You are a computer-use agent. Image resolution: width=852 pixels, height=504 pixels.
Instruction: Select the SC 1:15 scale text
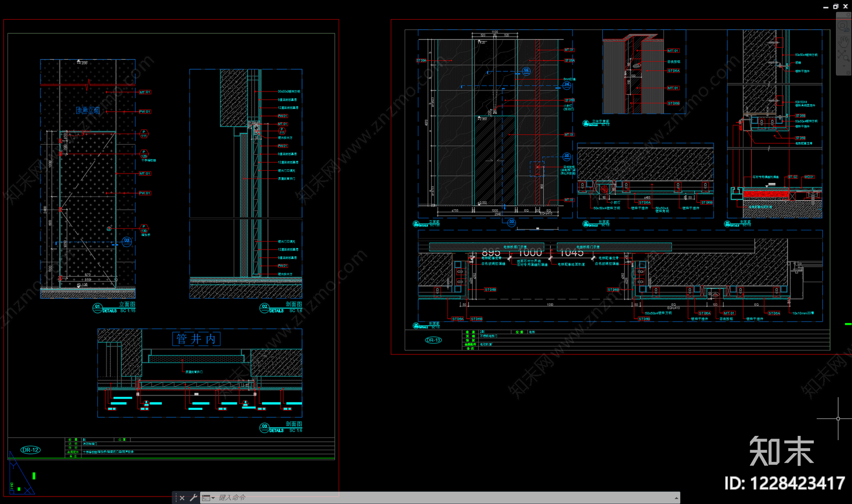point(128,310)
